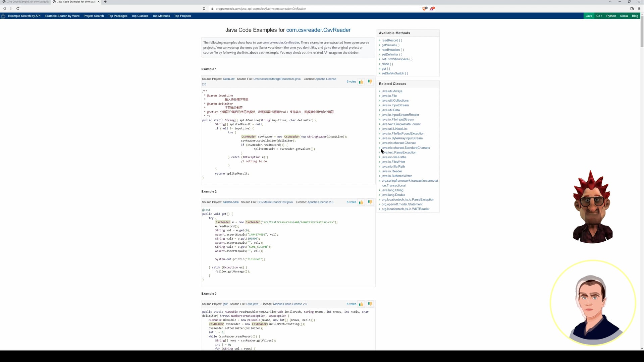Select the Scala language tab
Image resolution: width=644 pixels, height=362 pixels.
click(x=624, y=16)
